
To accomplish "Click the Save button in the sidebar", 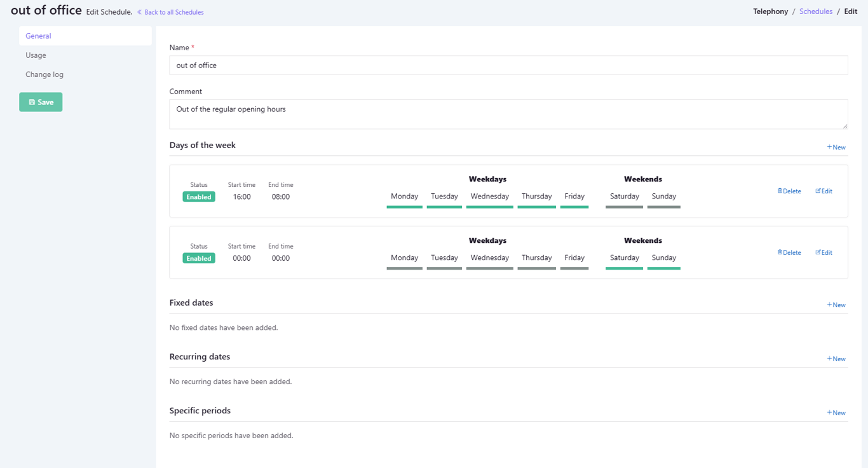I will pyautogui.click(x=41, y=102).
